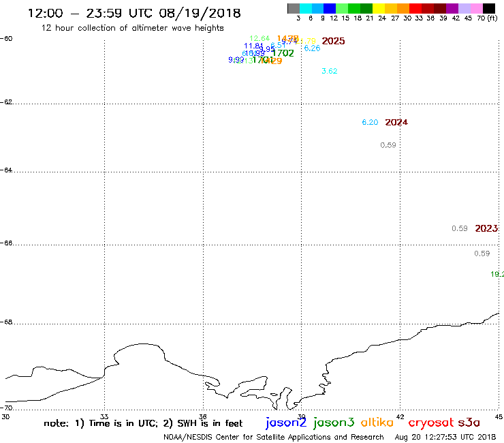The image size is (504, 443).
Task: Click the "-64" latitude axis label
Action: coord(7,170)
